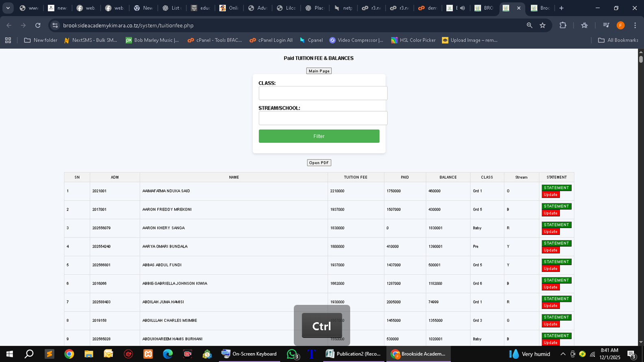Image resolution: width=644 pixels, height=362 pixels.
Task: Open Chrome three-dot menu
Action: pyautogui.click(x=635, y=25)
